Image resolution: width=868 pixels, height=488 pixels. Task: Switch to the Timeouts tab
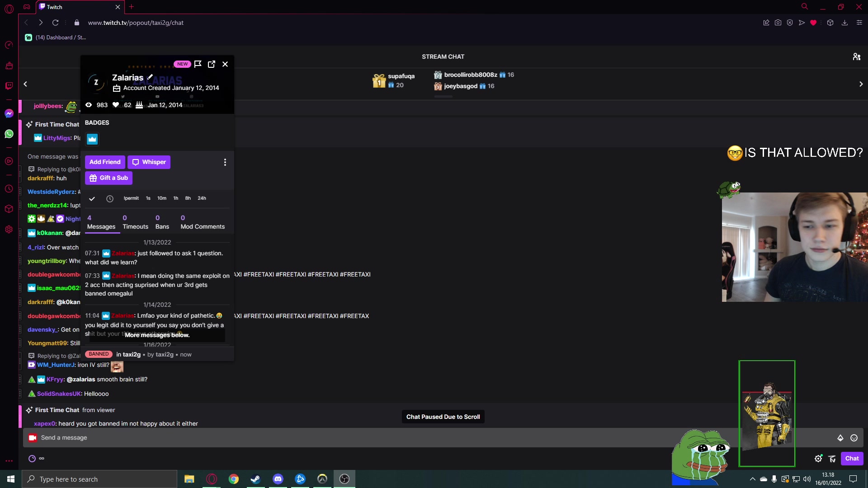(x=135, y=222)
